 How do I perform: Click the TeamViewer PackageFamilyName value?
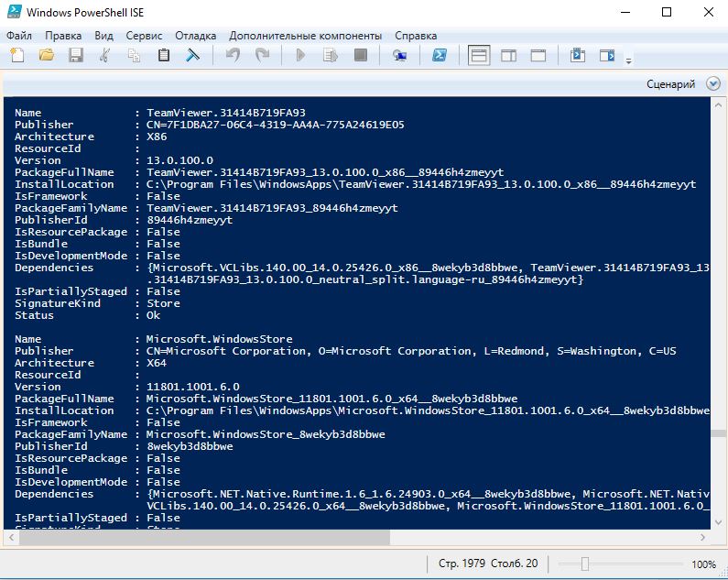[272, 208]
